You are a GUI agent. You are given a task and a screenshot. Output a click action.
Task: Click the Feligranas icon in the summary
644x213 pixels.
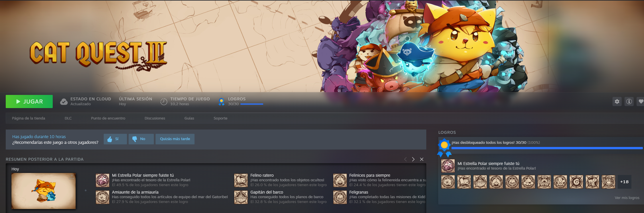pyautogui.click(x=340, y=197)
